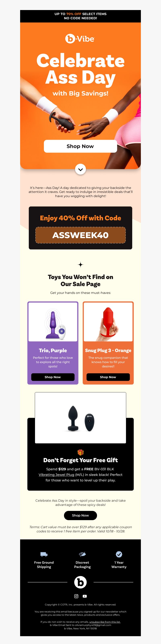Shop the Trio, Purple product
The width and height of the screenshot is (161, 644).
(x=53, y=377)
